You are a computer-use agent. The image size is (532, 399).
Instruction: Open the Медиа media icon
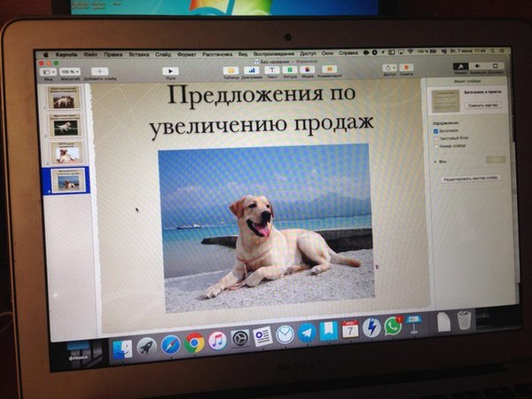pyautogui.click(x=308, y=69)
